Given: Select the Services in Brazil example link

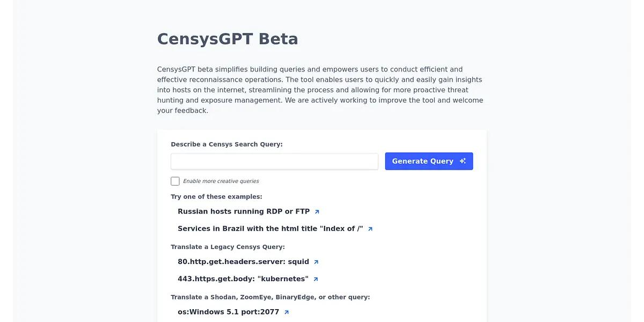Looking at the screenshot, I should click(x=270, y=229).
